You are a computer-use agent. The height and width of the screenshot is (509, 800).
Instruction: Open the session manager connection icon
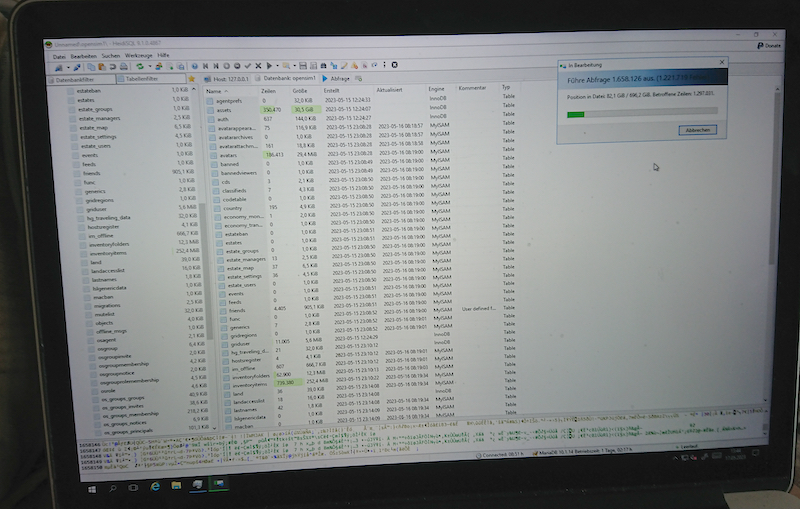58,66
